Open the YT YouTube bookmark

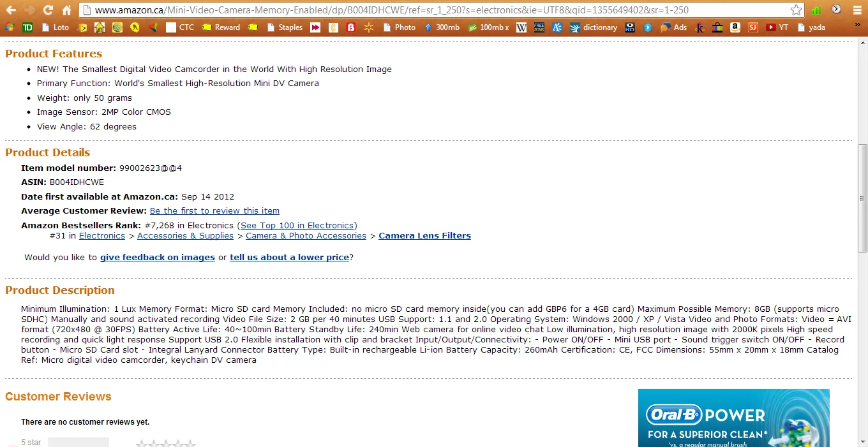coord(777,27)
